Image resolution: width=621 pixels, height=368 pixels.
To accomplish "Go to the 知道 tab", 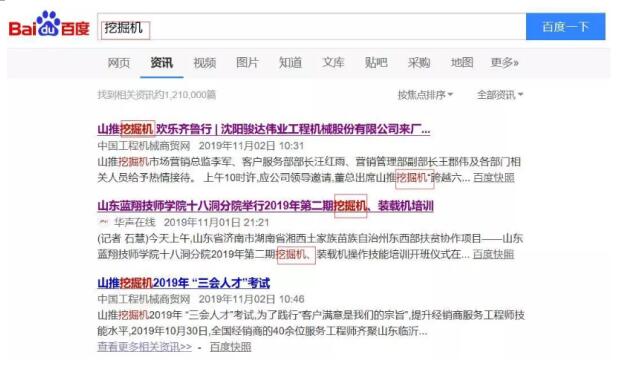I will pos(290,62).
